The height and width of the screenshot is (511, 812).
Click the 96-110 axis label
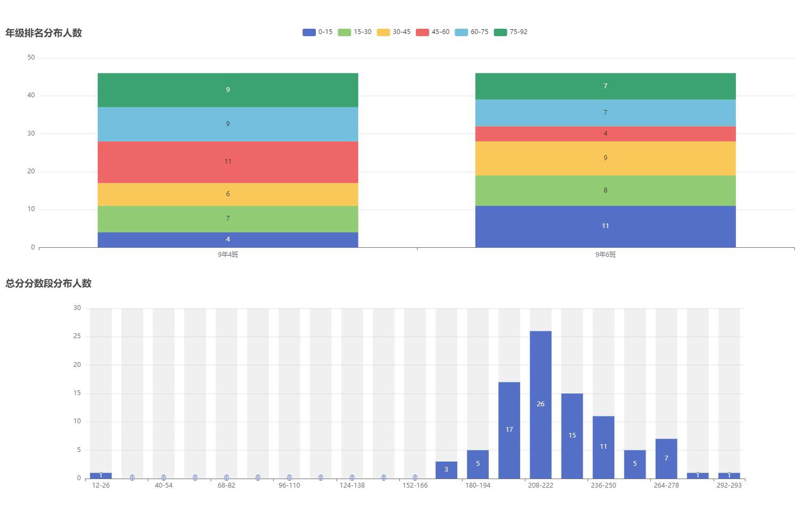(x=289, y=485)
